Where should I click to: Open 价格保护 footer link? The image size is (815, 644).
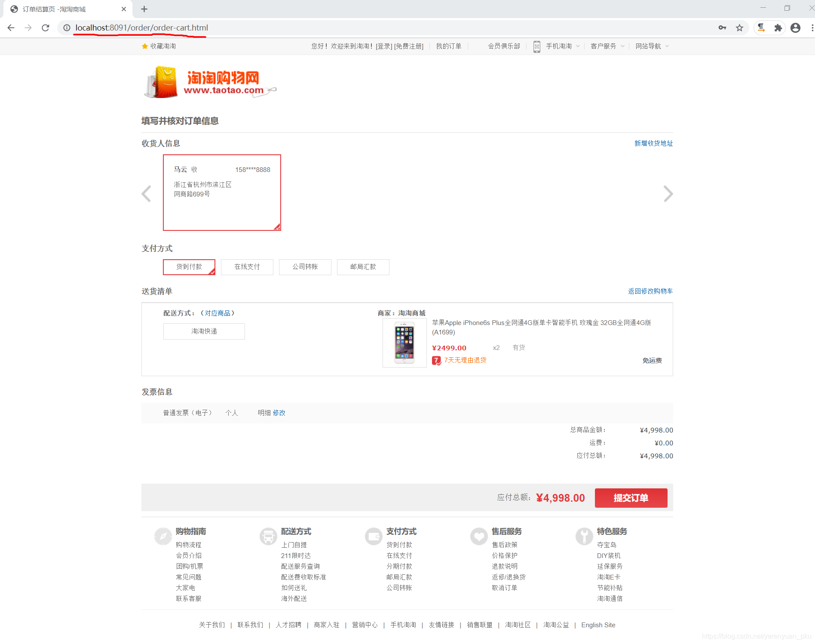point(505,555)
